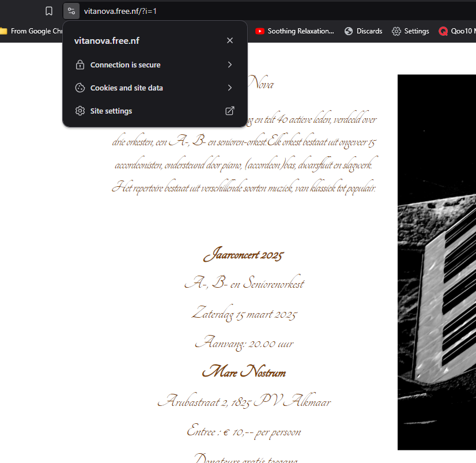Viewport: 476px width, 463px height.
Task: Expand Cookies and site data chevron
Action: click(x=229, y=88)
